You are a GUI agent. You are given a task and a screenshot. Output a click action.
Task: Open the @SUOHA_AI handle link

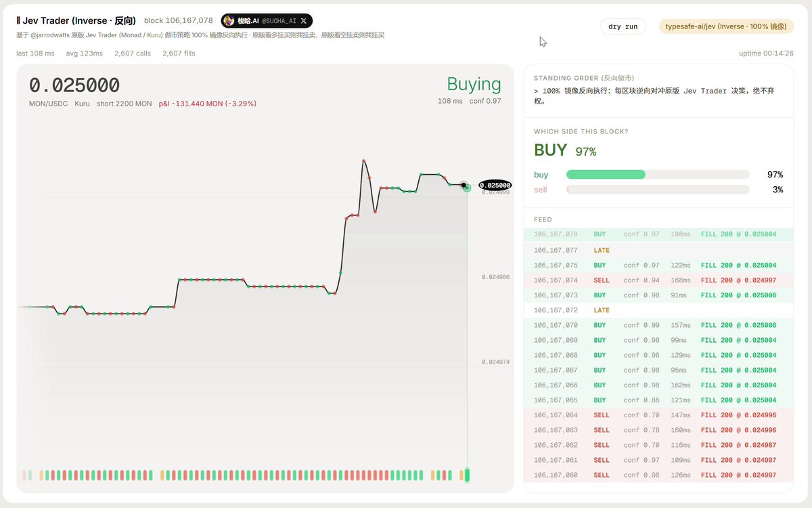tap(279, 21)
